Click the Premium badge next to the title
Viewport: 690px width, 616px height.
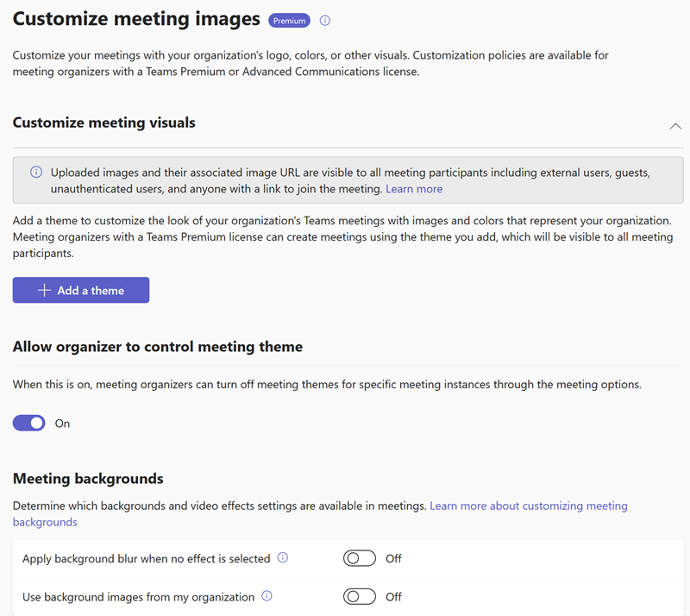coord(289,20)
